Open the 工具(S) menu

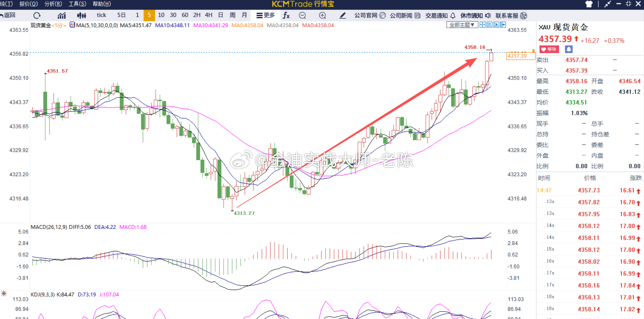point(77,4)
